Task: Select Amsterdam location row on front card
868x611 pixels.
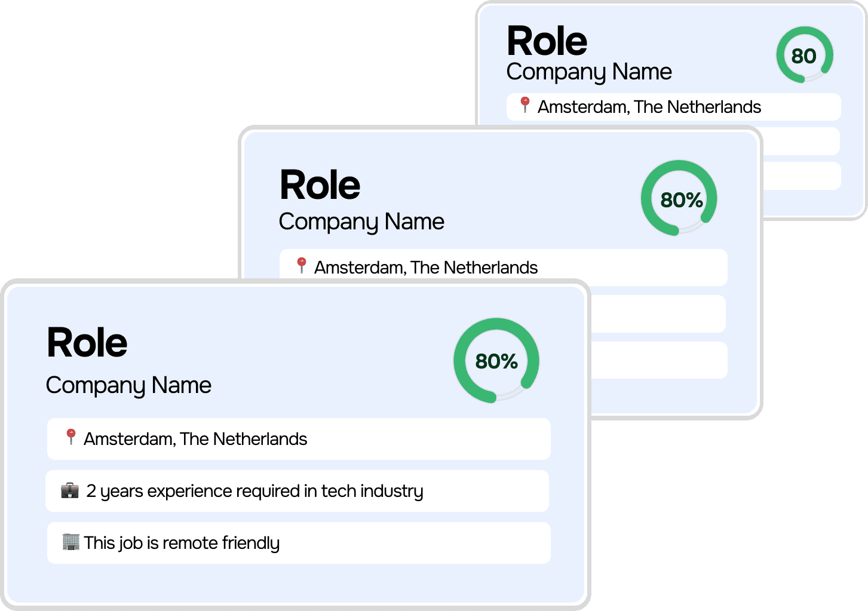Action: 299,439
